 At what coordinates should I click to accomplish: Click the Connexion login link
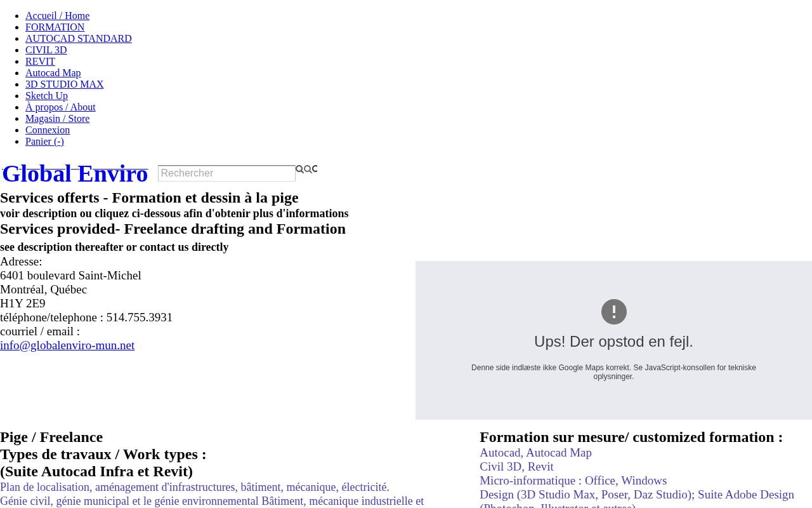[x=48, y=130]
